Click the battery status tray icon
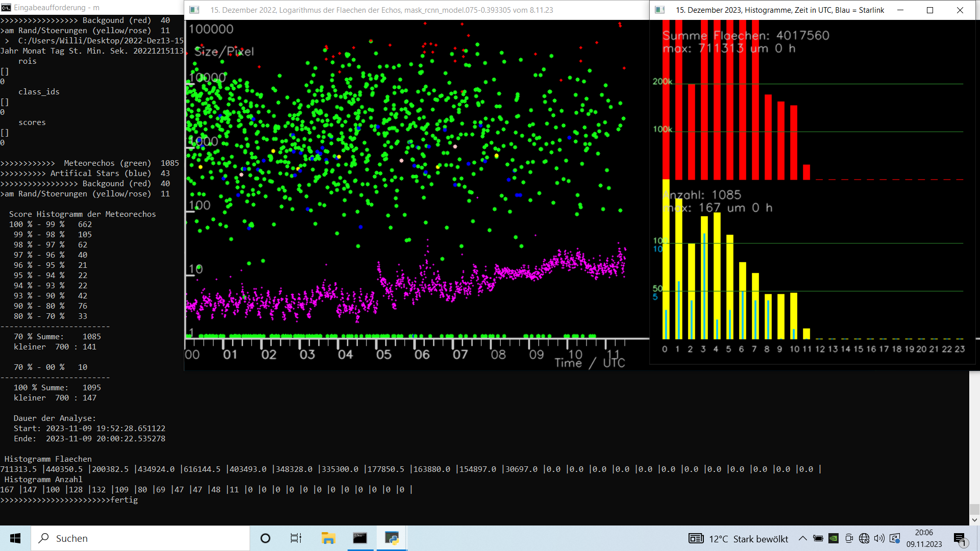 coord(818,538)
